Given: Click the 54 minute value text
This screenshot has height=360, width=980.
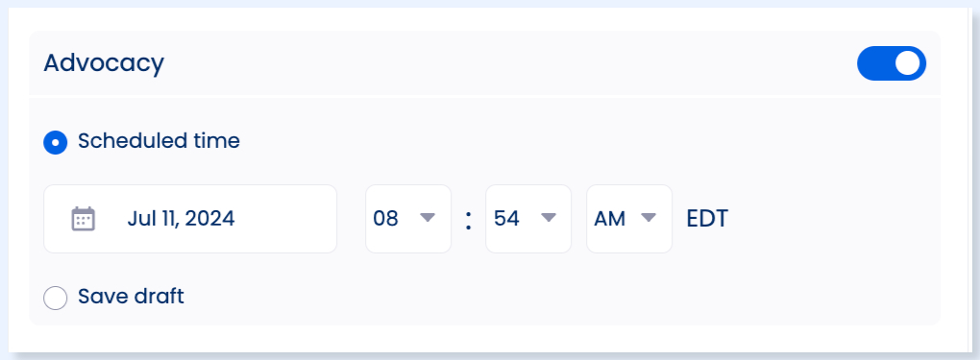Looking at the screenshot, I should point(506,219).
